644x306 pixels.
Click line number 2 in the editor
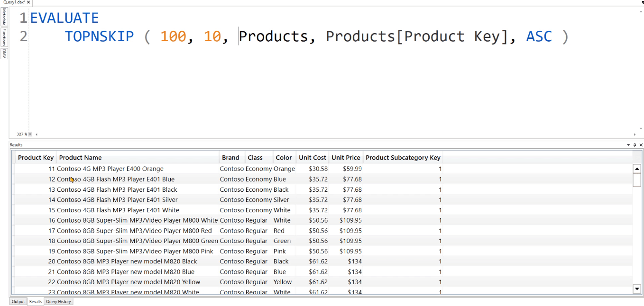23,36
